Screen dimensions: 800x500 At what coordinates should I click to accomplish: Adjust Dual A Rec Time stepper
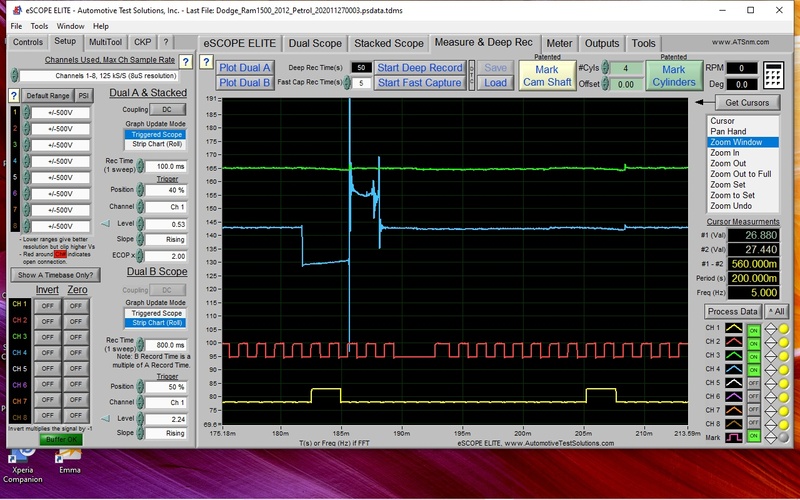(x=140, y=166)
